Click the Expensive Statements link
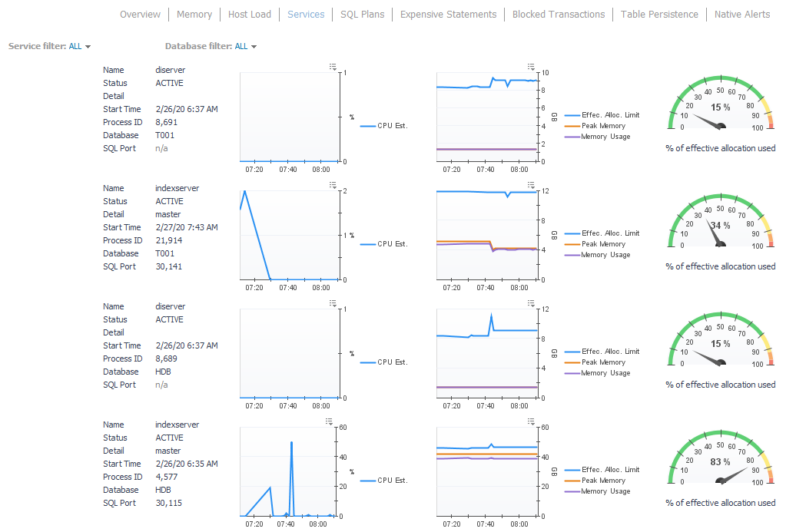Viewport: 806px width, 532px height. pyautogui.click(x=449, y=15)
